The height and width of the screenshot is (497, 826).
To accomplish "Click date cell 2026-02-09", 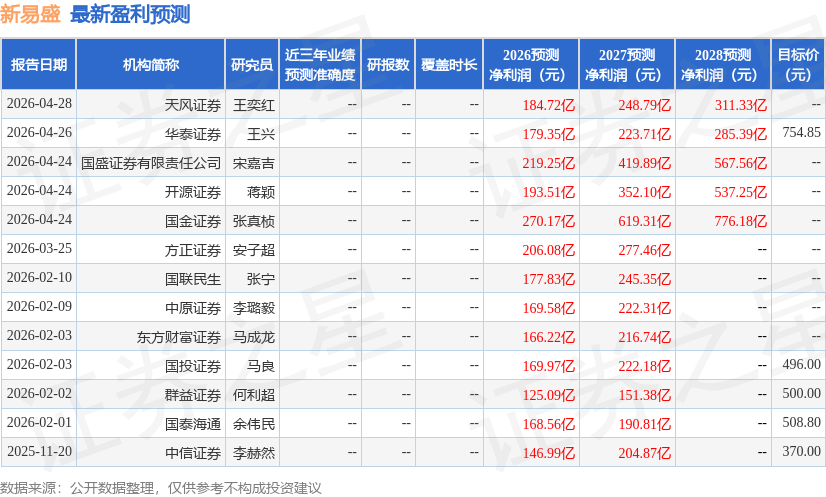I will 39,306.
